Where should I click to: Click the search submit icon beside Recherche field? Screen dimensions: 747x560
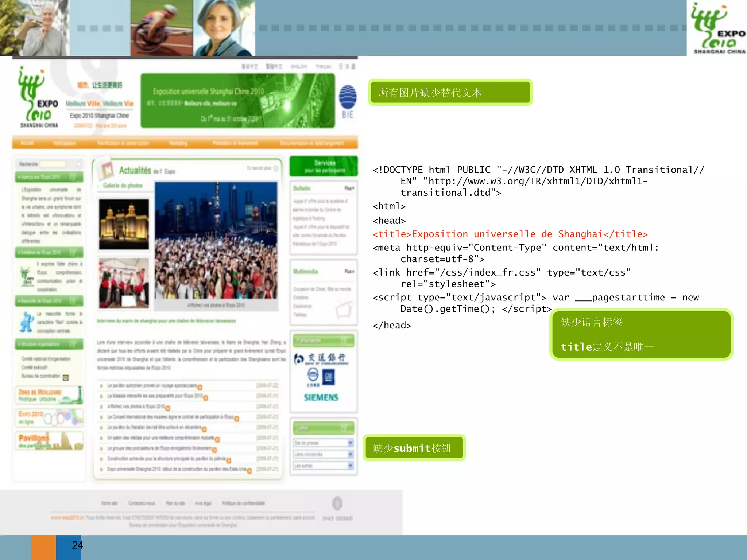[x=78, y=164]
